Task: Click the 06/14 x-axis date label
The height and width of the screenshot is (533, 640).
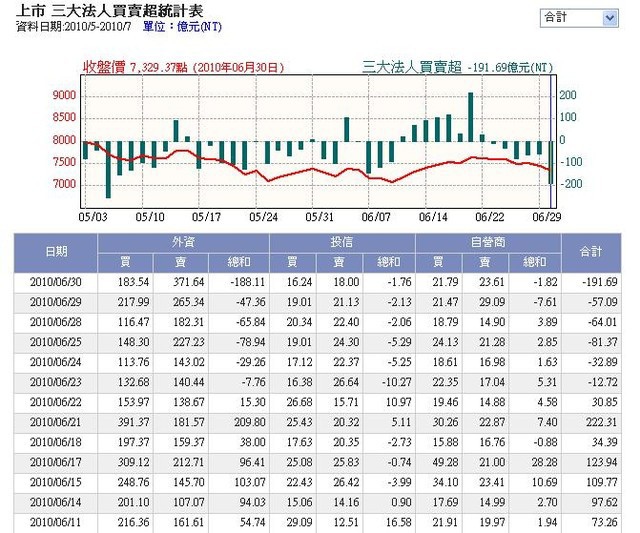Action: click(x=433, y=217)
